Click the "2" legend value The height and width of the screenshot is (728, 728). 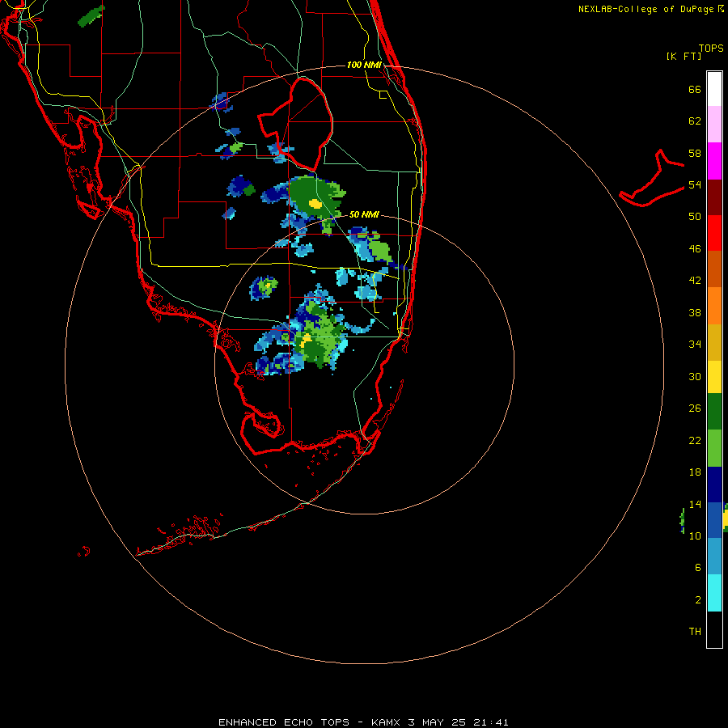pos(698,600)
